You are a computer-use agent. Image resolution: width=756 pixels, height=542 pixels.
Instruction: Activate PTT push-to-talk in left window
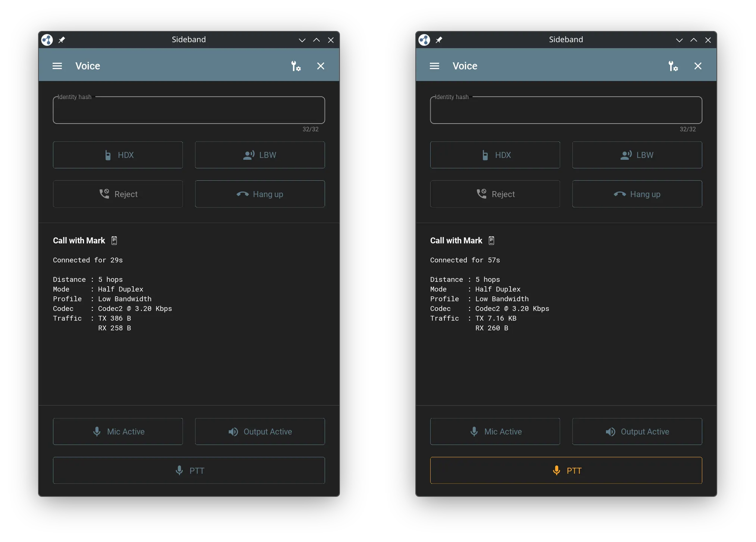tap(189, 470)
